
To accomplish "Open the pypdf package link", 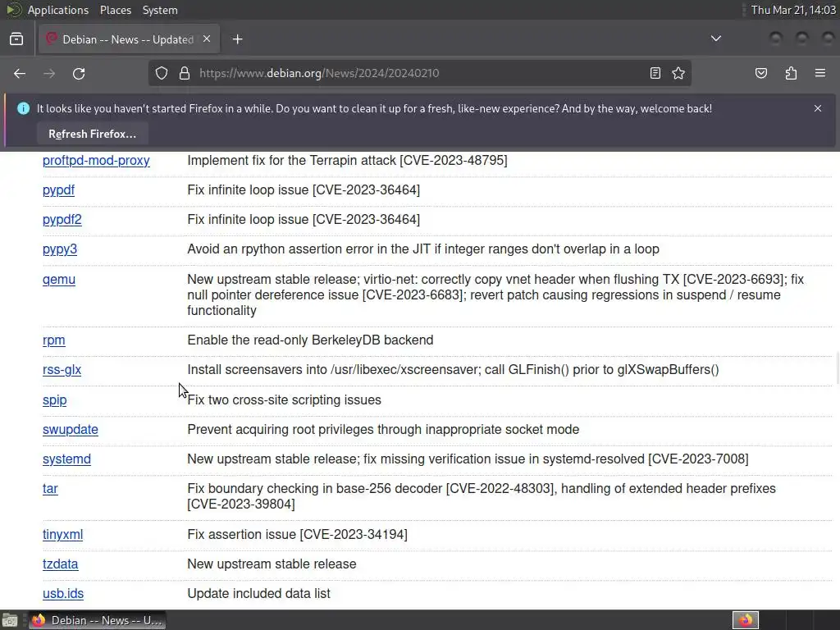I will coord(58,190).
